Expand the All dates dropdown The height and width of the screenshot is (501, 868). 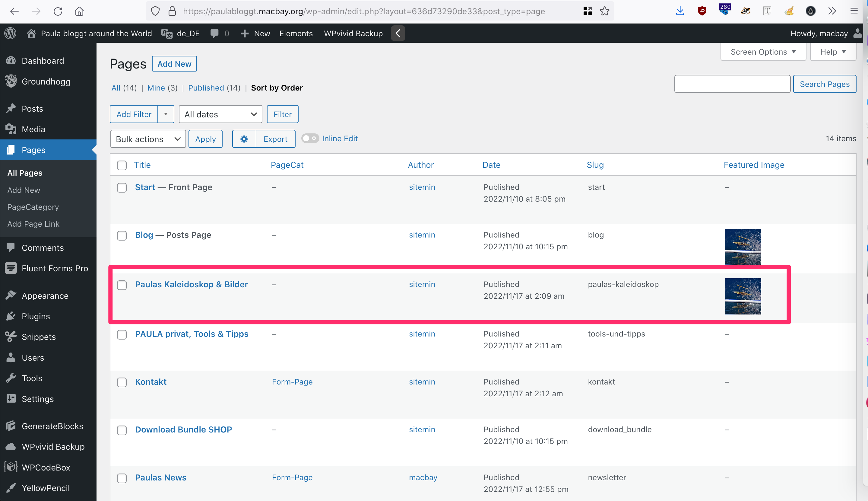pos(220,114)
